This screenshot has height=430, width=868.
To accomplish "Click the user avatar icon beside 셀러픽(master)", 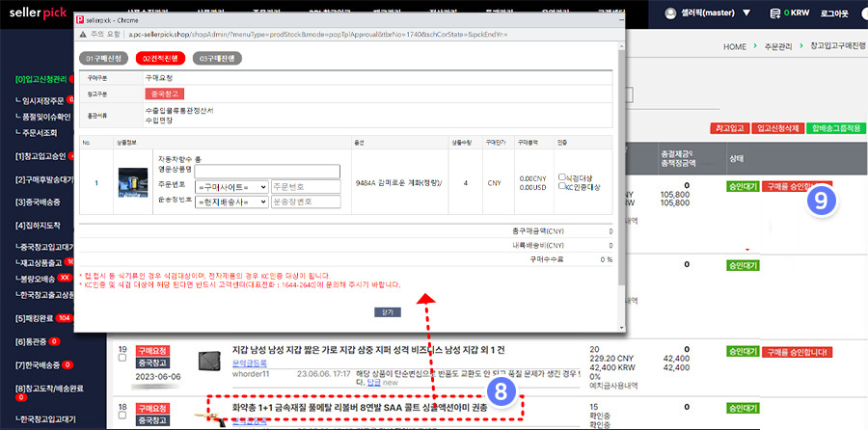I will click(x=671, y=13).
